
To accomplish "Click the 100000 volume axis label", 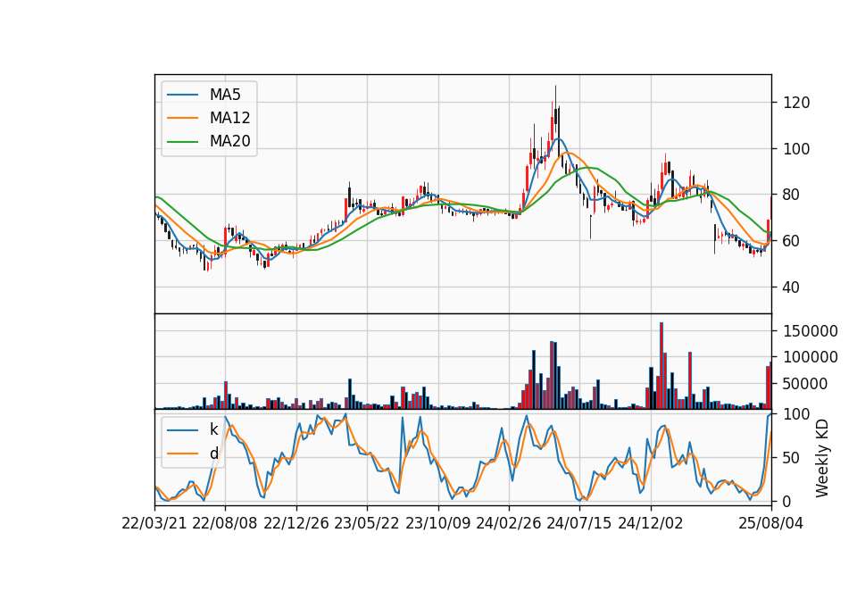I will (811, 357).
